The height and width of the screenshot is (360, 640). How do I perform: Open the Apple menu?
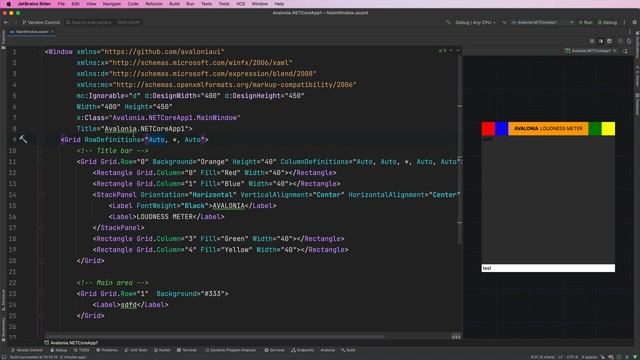(8, 4)
